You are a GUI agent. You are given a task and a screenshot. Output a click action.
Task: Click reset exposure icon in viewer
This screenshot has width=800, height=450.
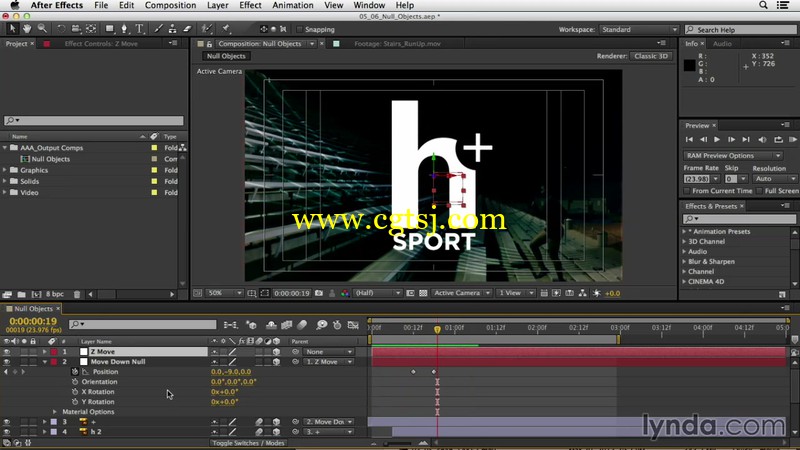point(596,293)
